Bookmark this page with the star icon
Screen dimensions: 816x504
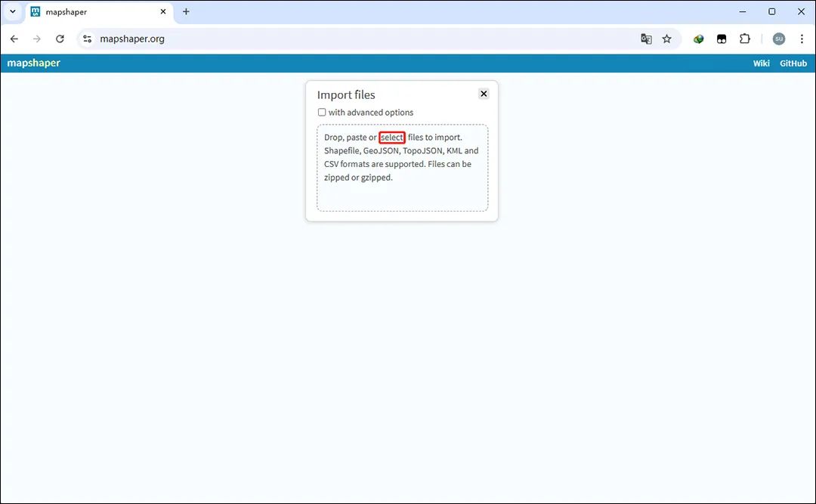coord(666,39)
